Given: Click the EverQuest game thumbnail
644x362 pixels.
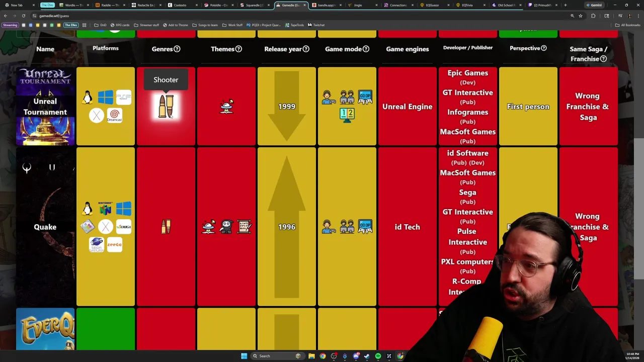Looking at the screenshot, I should (x=45, y=329).
